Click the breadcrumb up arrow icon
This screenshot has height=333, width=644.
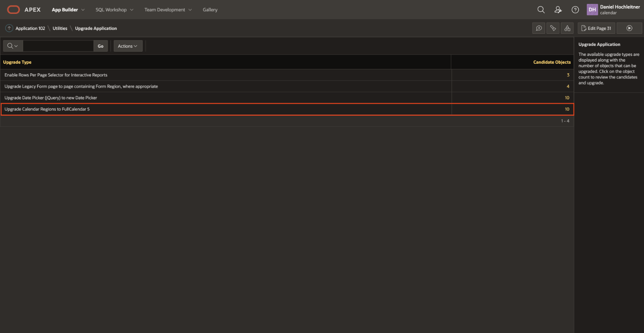tap(9, 28)
